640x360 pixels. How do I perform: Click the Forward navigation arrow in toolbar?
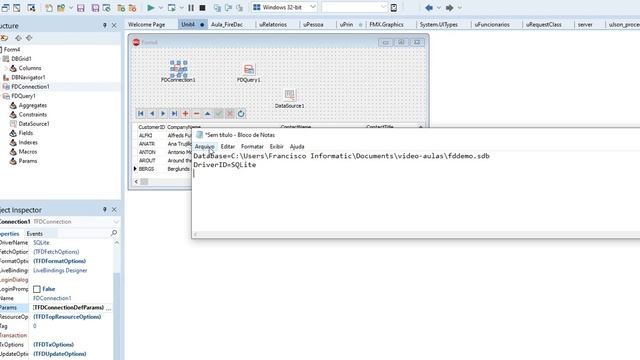coord(449,8)
